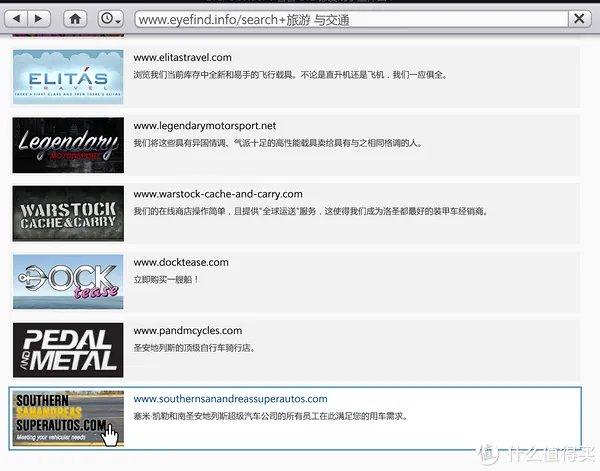This screenshot has width=600, height=471.
Task: Open the Southern San Andreas Superautos thumbnail
Action: [x=68, y=418]
